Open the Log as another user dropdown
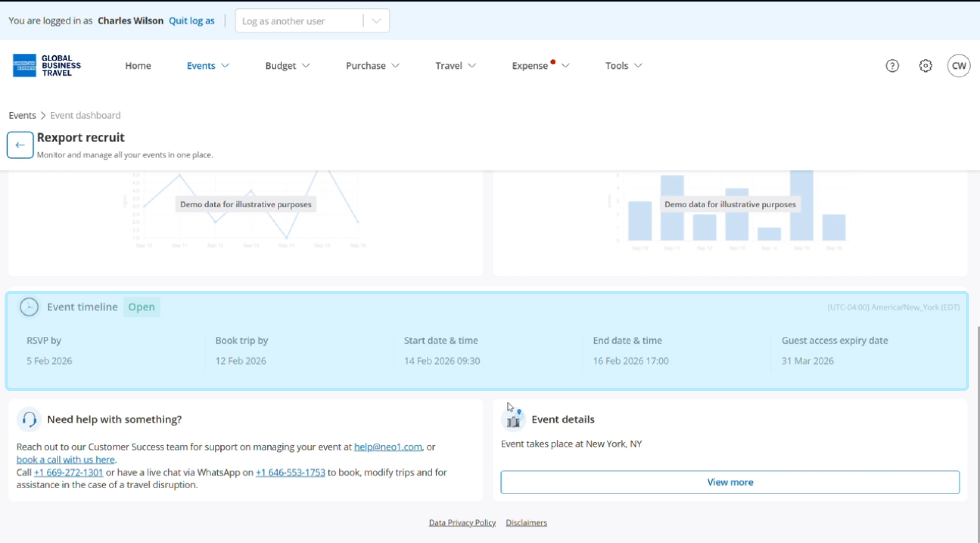Screen dimensions: 980x543 pyautogui.click(x=312, y=21)
